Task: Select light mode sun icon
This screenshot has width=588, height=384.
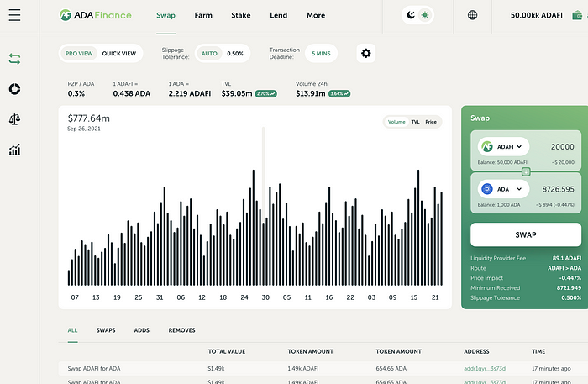Action: click(425, 15)
